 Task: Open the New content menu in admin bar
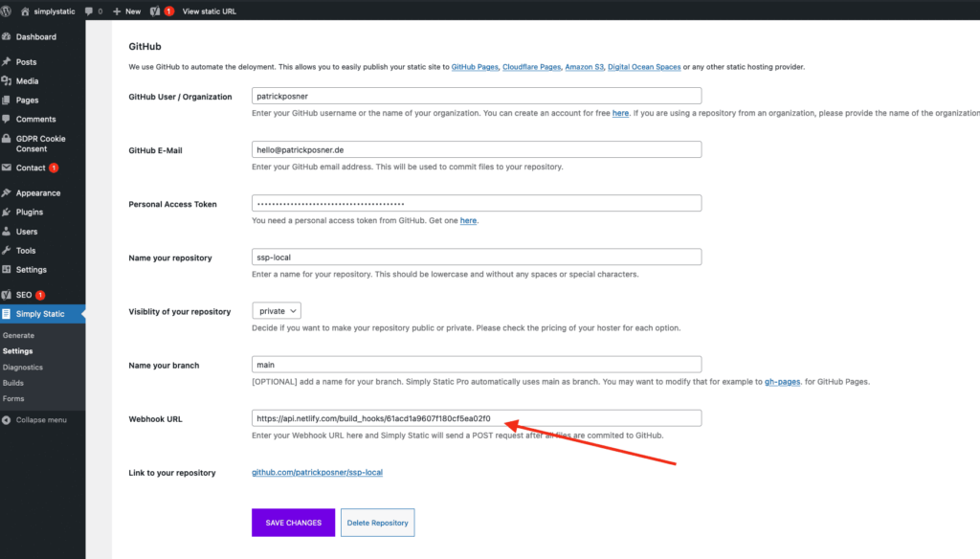(127, 11)
